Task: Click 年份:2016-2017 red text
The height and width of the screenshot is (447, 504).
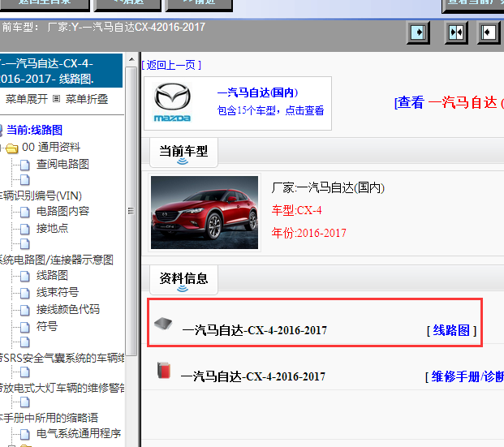Action: tap(309, 233)
